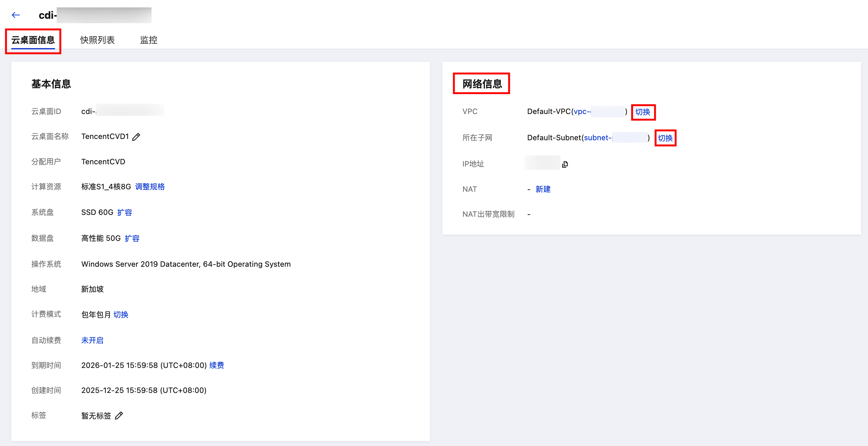868x446 pixels.
Task: Select the 云桌面信息 tab
Action: (33, 40)
